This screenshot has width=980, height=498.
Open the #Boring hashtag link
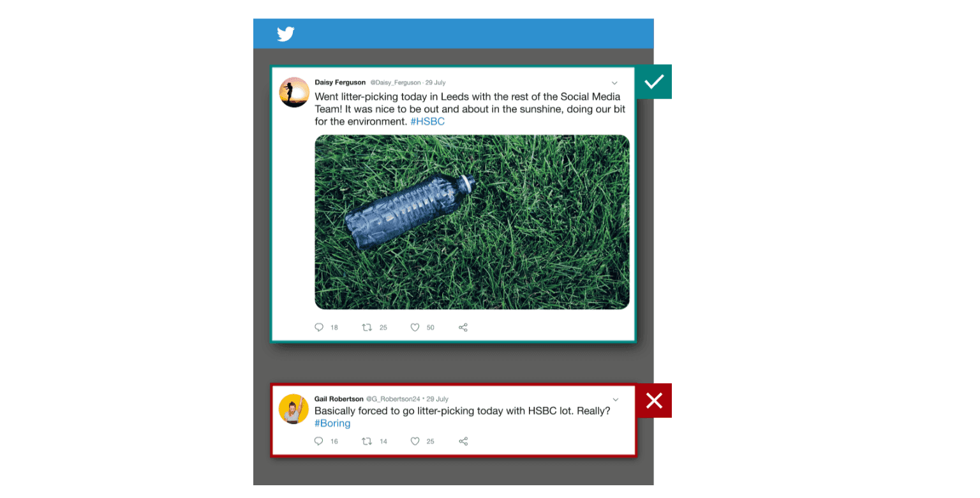click(x=332, y=423)
